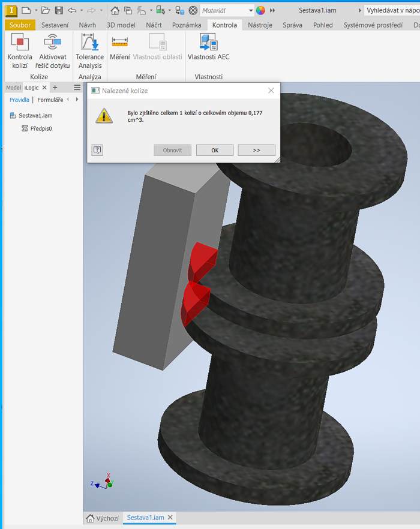Screen dimensions: 420x529
Task: Click the Home view icon in top toolbar
Action: 115,10
